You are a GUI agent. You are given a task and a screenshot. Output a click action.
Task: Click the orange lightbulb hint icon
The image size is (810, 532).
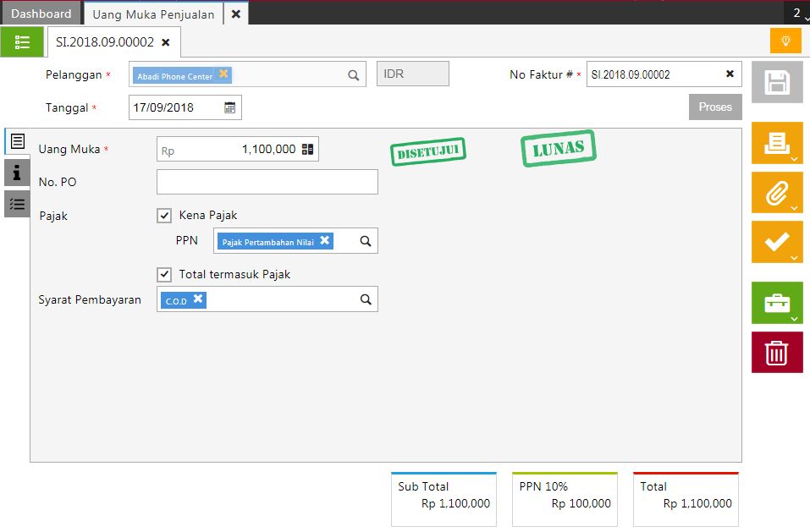(785, 41)
